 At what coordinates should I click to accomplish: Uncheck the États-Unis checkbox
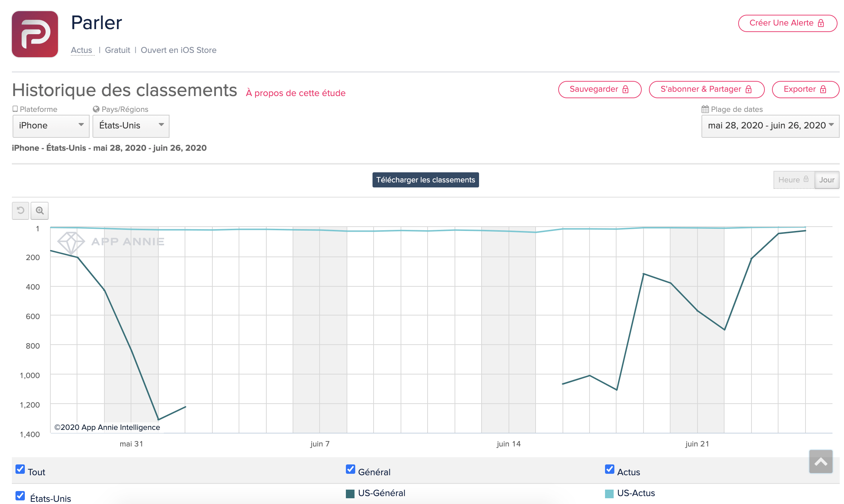[20, 496]
